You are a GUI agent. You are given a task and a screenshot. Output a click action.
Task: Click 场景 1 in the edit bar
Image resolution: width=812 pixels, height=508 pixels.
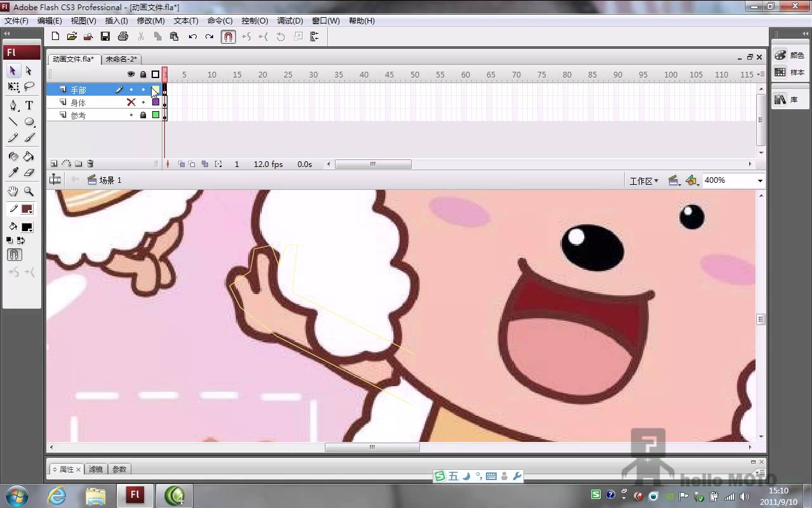[x=109, y=180]
